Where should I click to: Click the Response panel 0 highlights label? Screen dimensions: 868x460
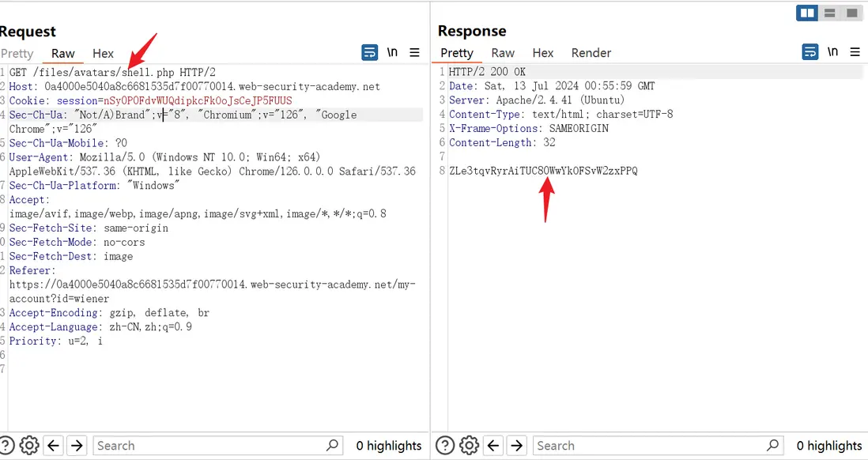pyautogui.click(x=829, y=446)
